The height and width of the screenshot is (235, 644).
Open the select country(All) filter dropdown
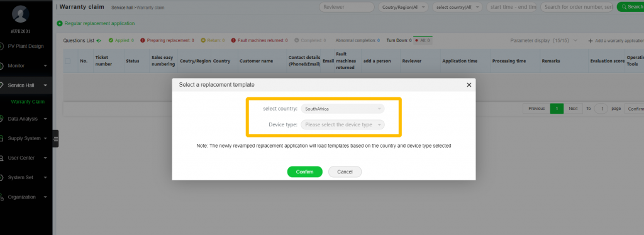point(457,7)
